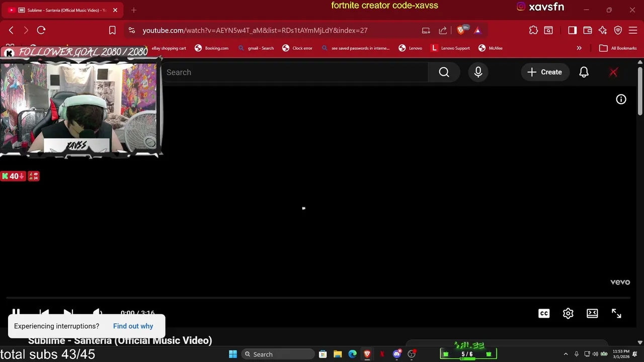Click the Sublime - Santeria video title
This screenshot has height=362, width=644.
click(120, 341)
